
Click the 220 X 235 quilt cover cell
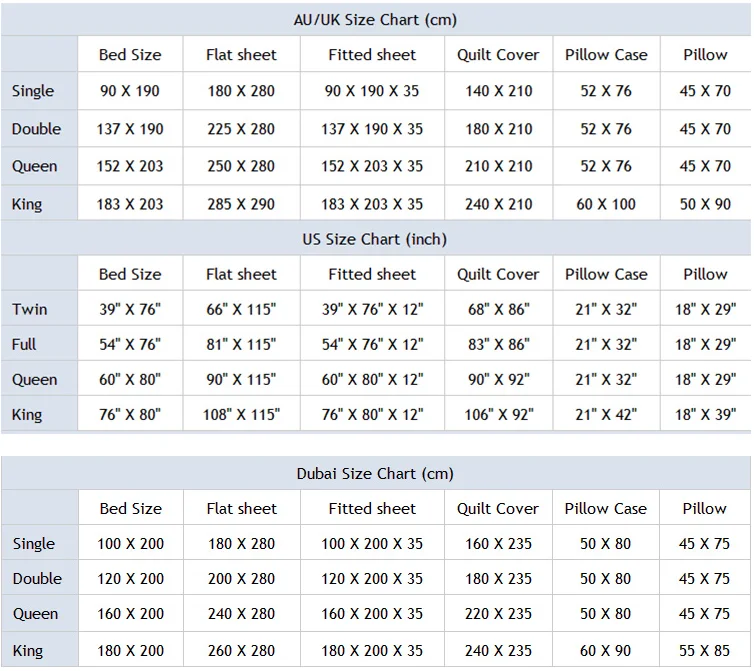(x=498, y=614)
